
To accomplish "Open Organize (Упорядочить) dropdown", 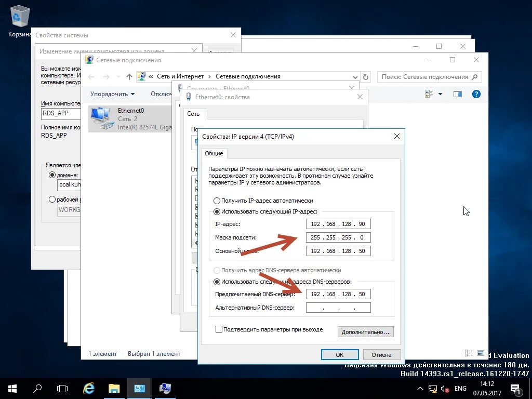I will [x=112, y=94].
